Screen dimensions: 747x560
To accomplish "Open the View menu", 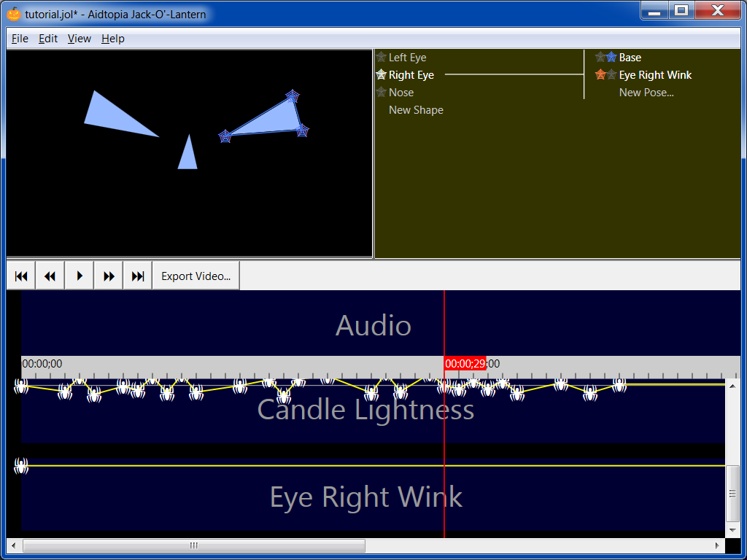I will [x=79, y=39].
